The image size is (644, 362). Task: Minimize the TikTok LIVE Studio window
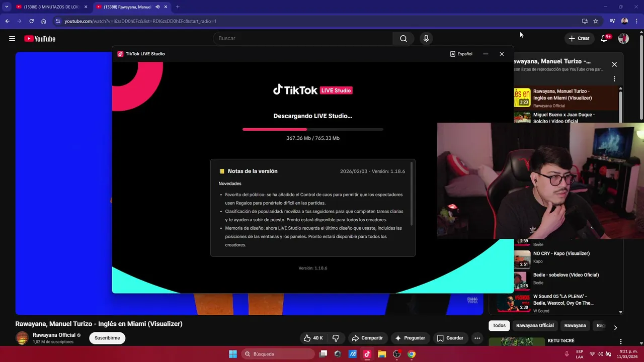pyautogui.click(x=486, y=54)
